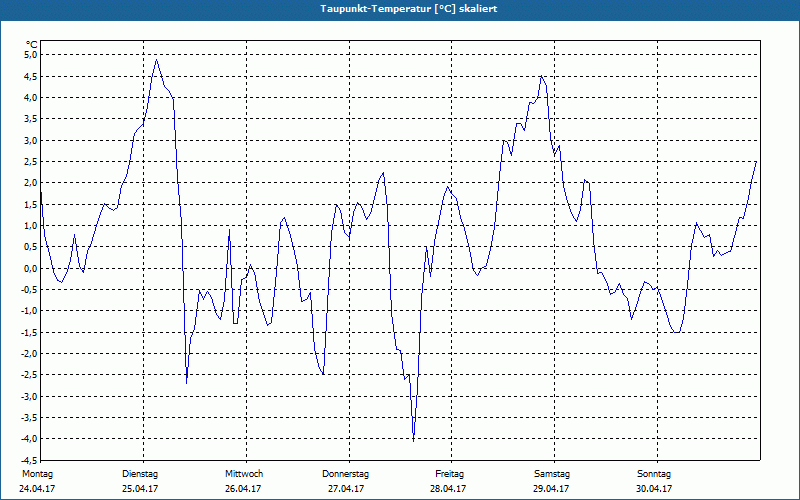Click the Donnerstag day label

345,474
